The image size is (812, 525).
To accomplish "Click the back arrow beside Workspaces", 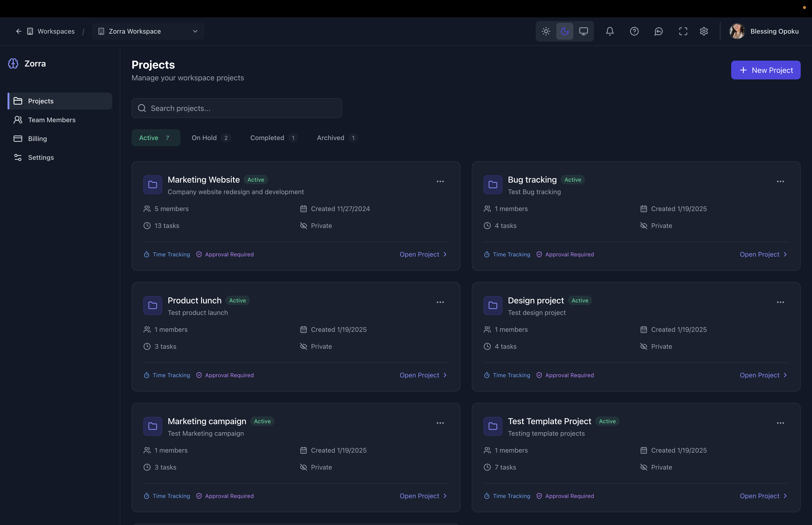I will point(19,31).
